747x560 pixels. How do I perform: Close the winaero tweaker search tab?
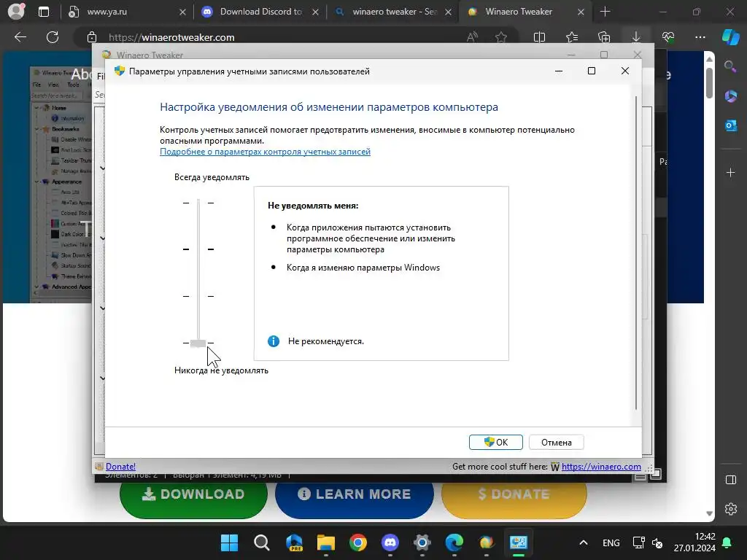(x=449, y=12)
